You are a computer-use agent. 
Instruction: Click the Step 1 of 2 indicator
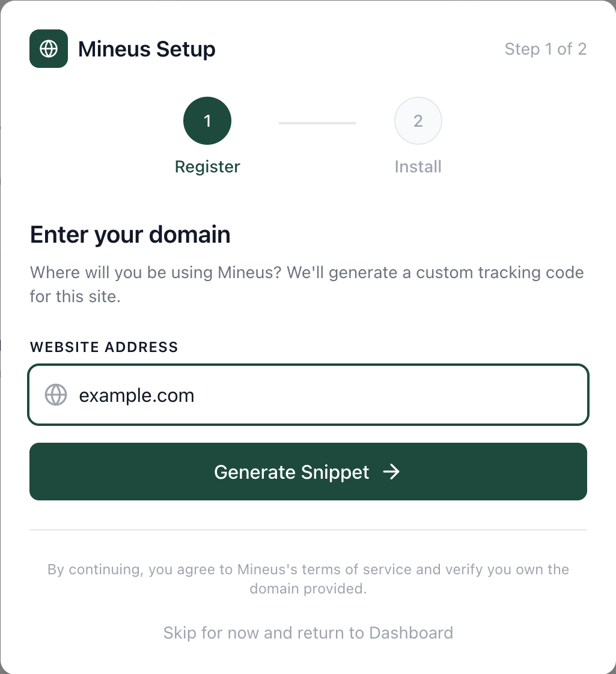click(546, 49)
